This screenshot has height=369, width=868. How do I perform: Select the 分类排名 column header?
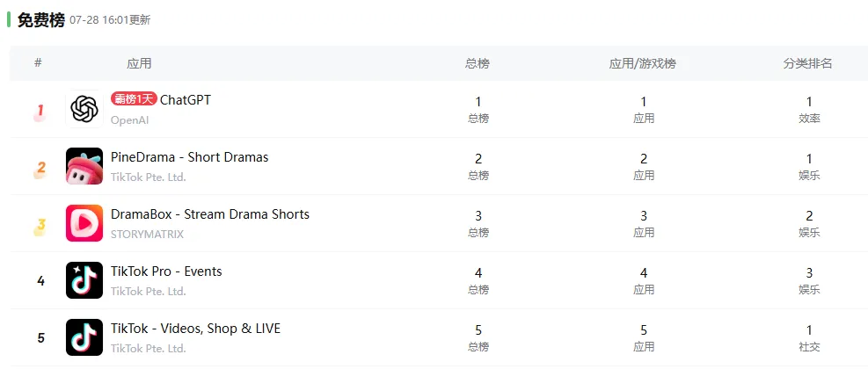807,63
